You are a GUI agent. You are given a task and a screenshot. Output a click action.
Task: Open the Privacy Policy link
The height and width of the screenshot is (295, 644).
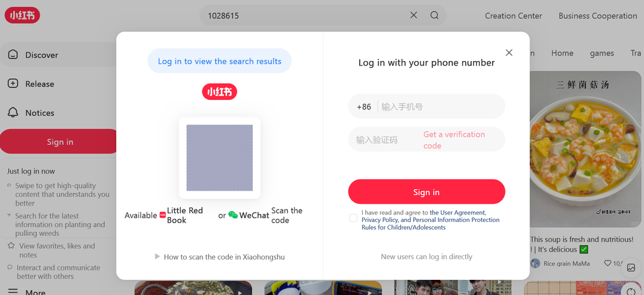379,220
